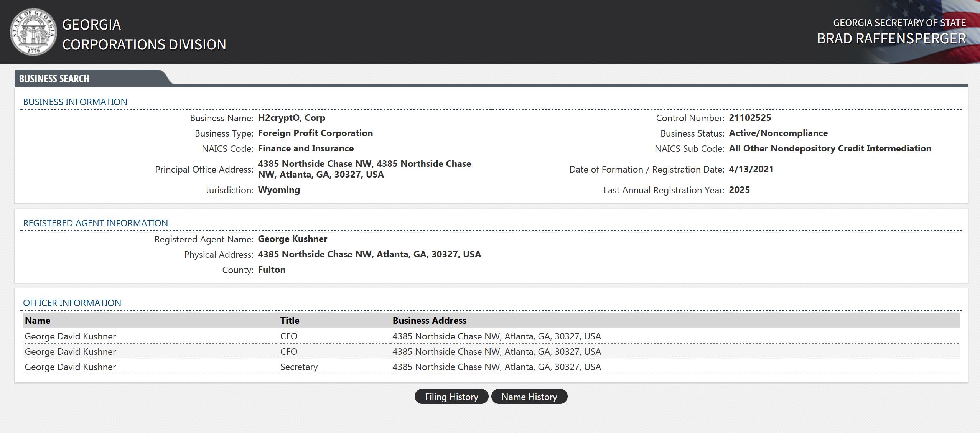Select control number 21102525
This screenshot has width=980, height=433.
click(x=750, y=118)
